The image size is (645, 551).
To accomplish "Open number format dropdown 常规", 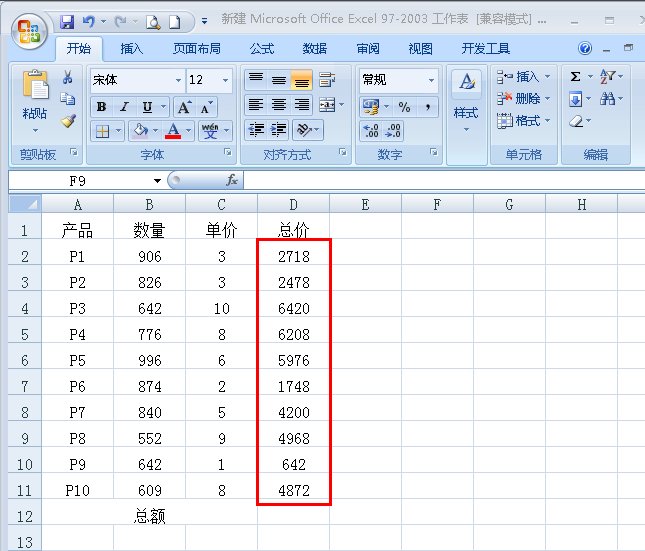I will (x=431, y=80).
